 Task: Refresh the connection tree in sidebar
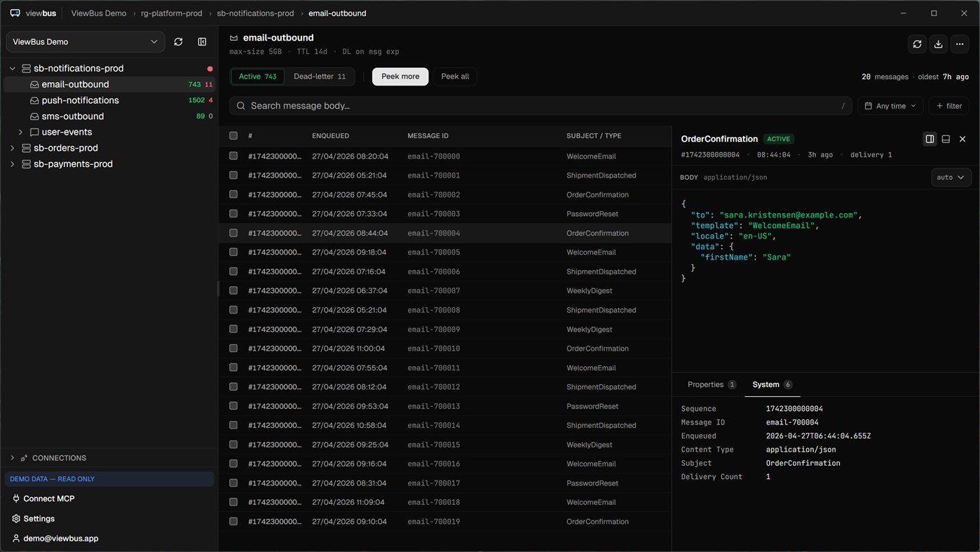pos(178,42)
